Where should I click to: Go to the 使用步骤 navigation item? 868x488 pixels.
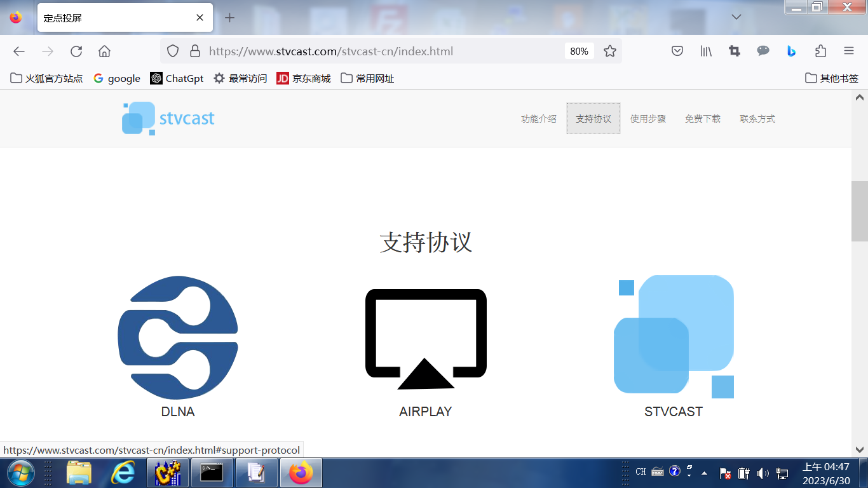[x=648, y=119]
